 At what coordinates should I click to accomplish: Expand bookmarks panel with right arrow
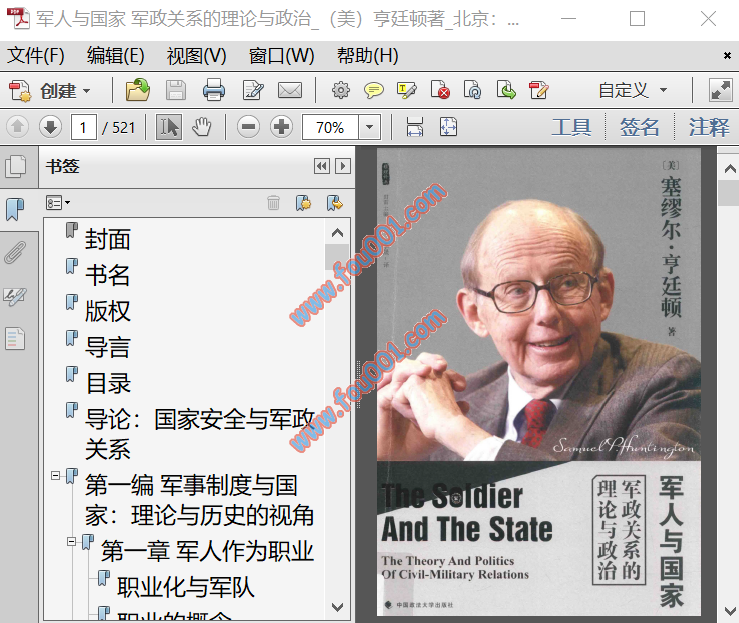(x=343, y=166)
